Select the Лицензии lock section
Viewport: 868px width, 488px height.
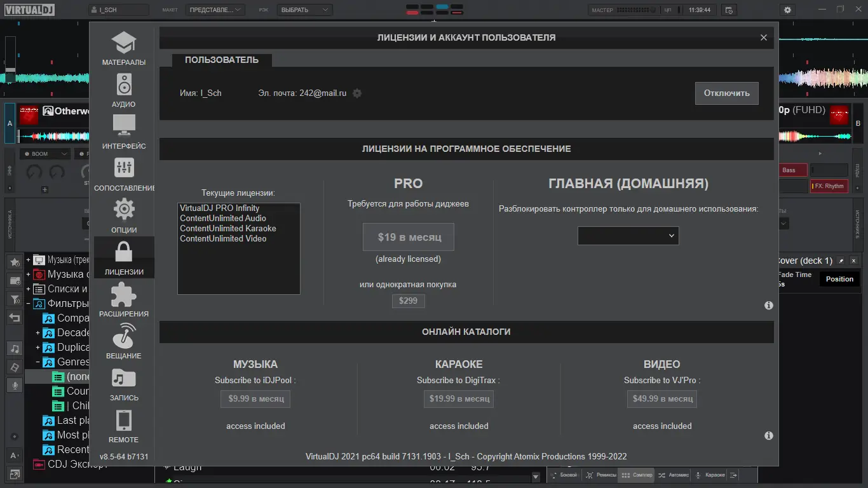(x=124, y=257)
